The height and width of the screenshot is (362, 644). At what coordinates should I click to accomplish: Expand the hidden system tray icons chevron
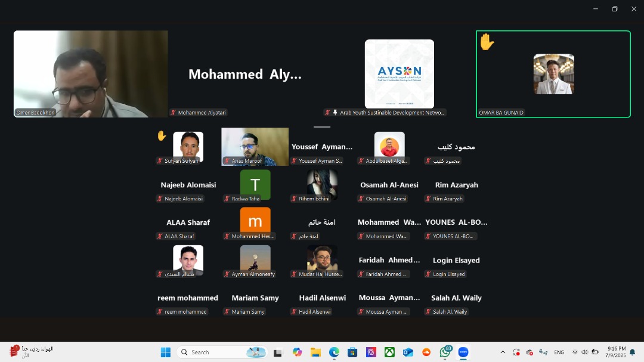[503, 352]
